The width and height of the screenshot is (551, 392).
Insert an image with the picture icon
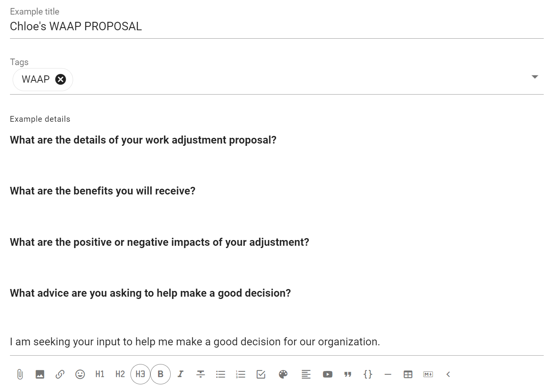click(x=40, y=374)
